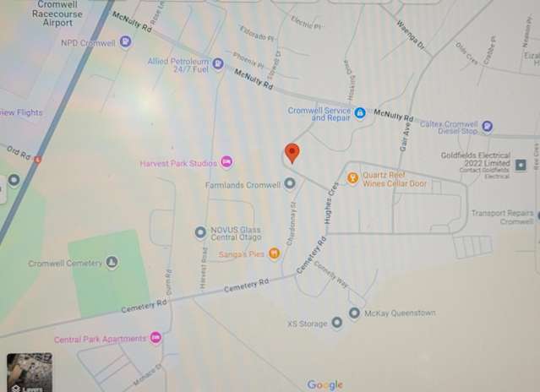This screenshot has height=392, width=540.
Task: Open Allied Petroleum 24/7 Fuel marker
Action: 218,63
